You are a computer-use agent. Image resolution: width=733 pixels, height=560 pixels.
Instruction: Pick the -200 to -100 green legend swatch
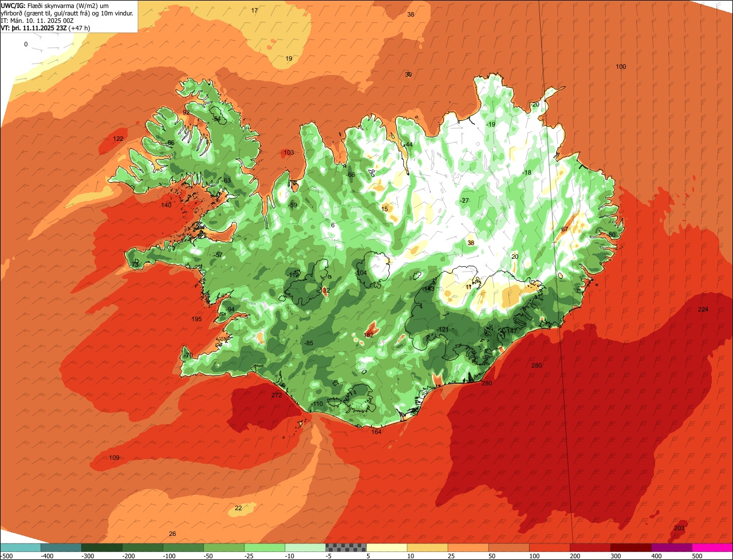tap(142, 547)
